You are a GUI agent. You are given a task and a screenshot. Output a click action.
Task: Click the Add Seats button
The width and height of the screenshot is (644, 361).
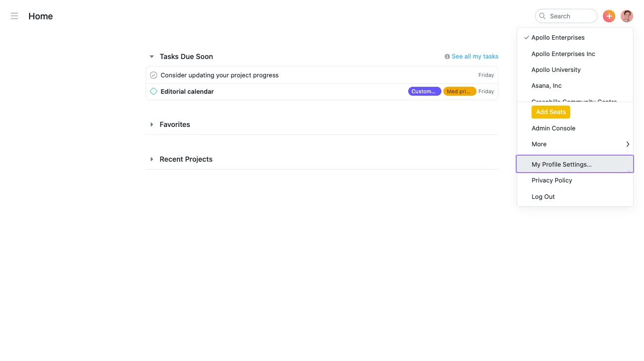[550, 112]
